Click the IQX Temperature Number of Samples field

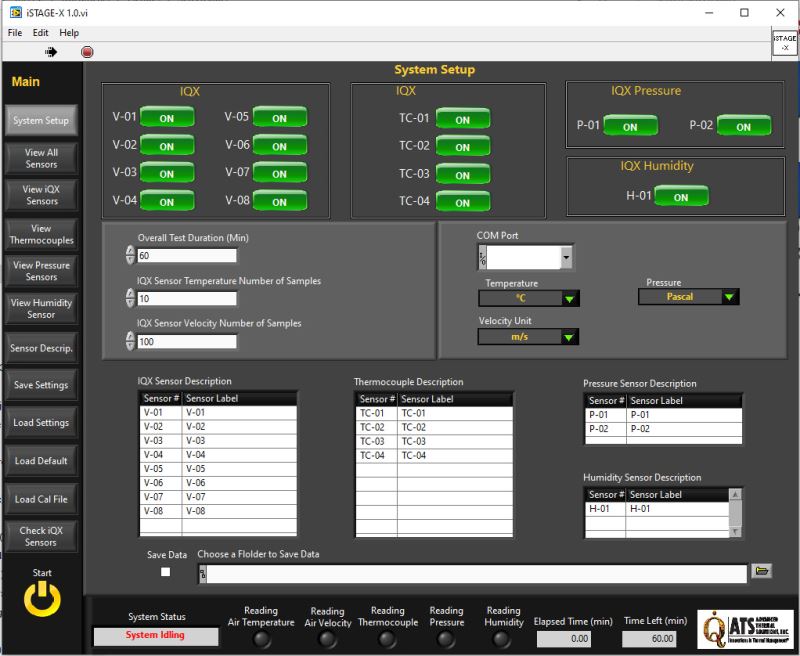pyautogui.click(x=187, y=298)
